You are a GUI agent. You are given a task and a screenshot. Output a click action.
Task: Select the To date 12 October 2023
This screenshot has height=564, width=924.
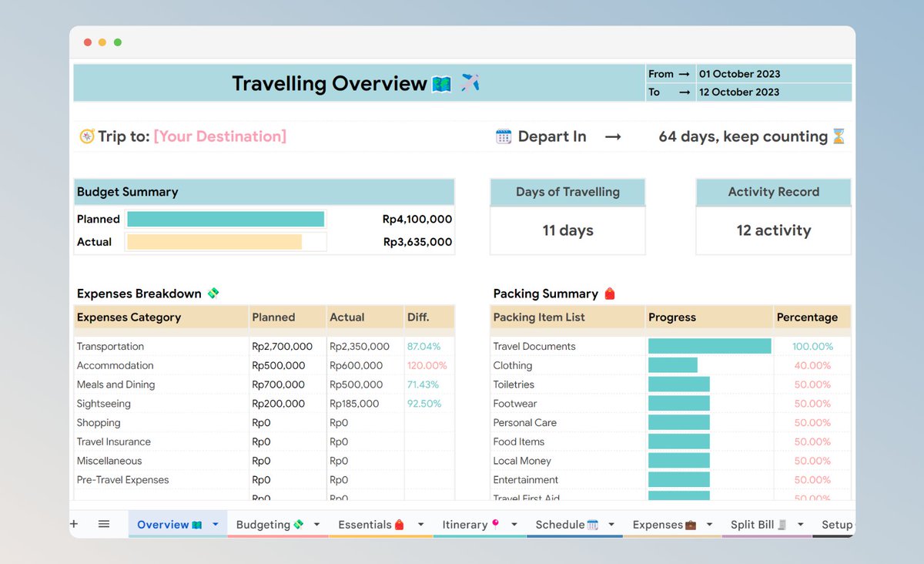point(739,92)
